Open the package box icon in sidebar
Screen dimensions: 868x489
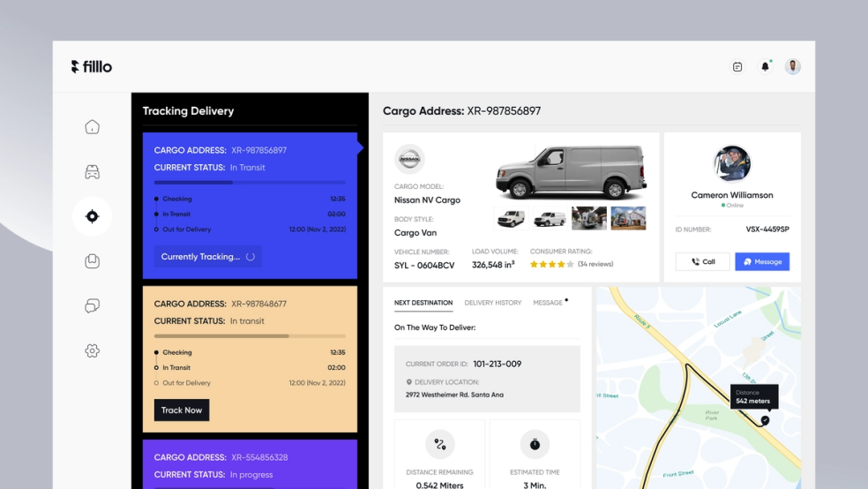92,261
